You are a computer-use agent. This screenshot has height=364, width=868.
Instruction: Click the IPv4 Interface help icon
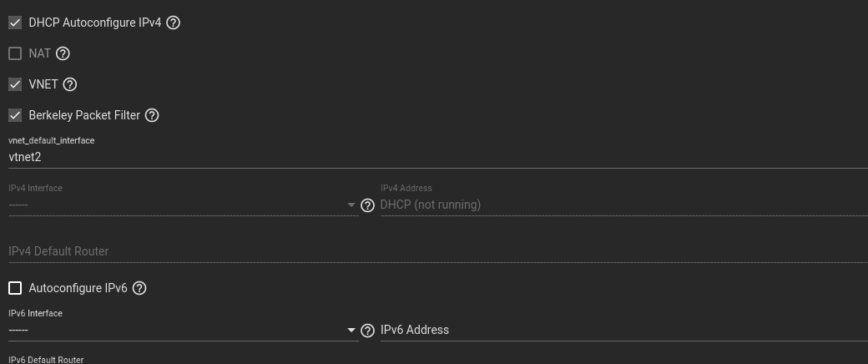[x=367, y=205]
